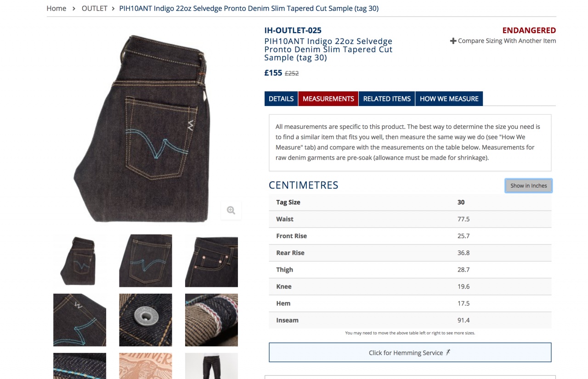
Task: Open the HOW WE MEASURE tab
Action: point(449,99)
